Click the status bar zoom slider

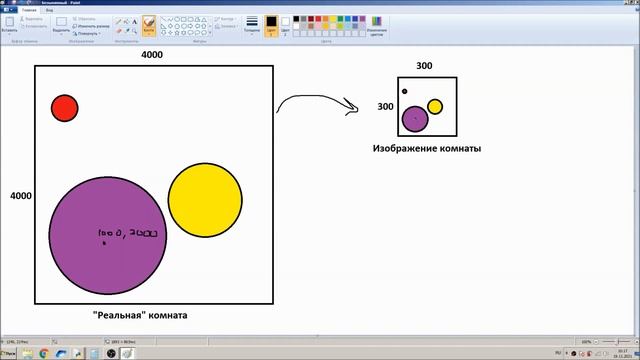point(616,342)
